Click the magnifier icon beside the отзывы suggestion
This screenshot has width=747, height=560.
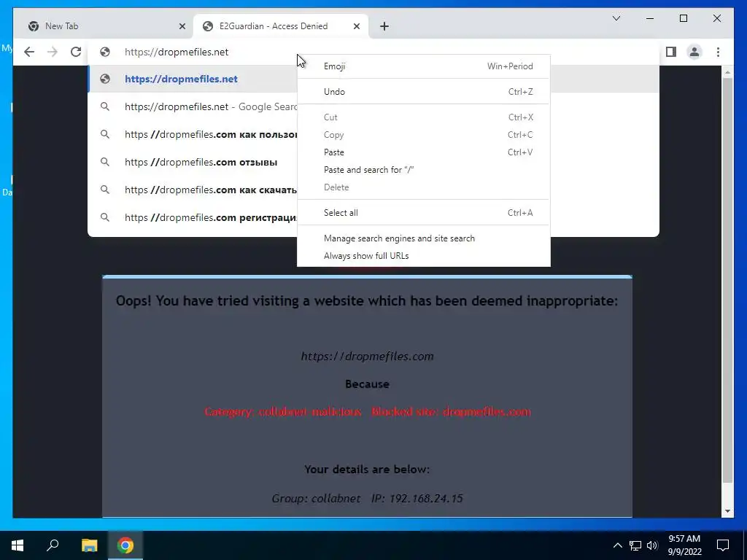point(105,162)
